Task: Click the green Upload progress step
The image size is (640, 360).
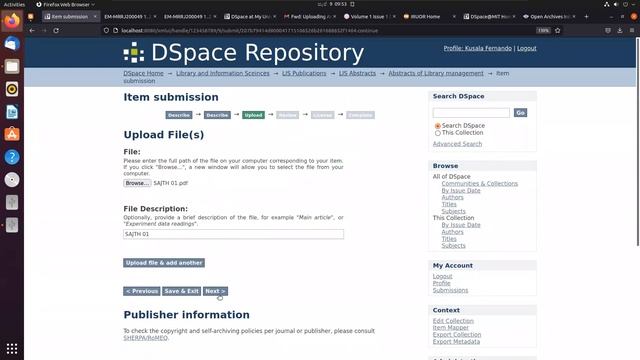Action: pos(253,115)
